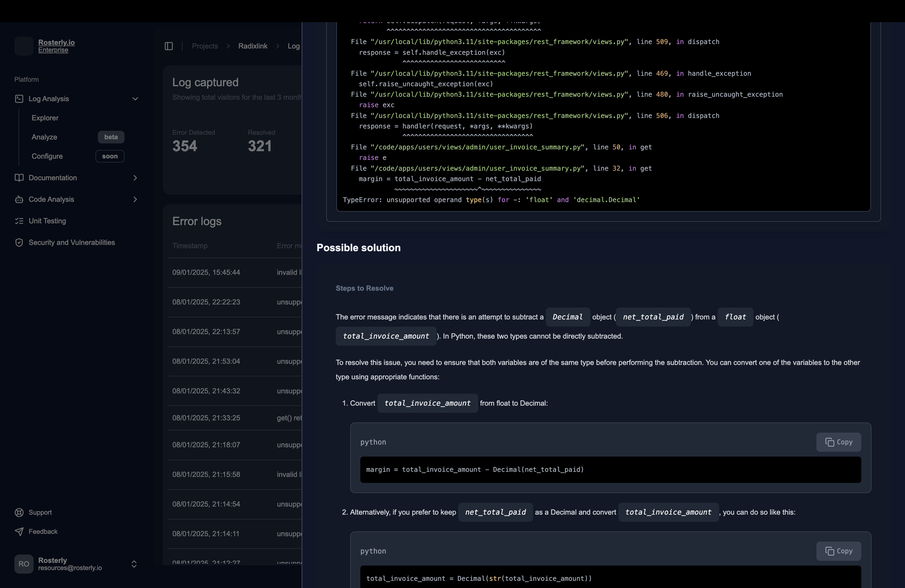This screenshot has height=588, width=905.
Task: Open the Explorer submenu item
Action: 45,118
